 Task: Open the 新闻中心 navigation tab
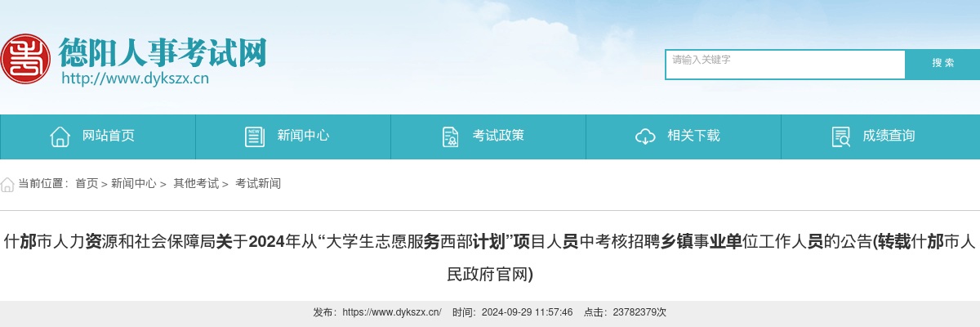click(293, 137)
